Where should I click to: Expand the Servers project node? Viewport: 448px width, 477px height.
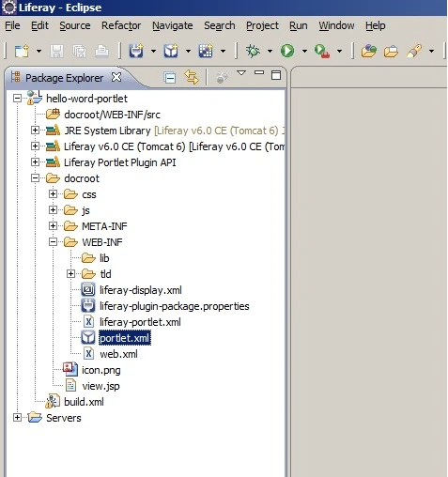point(17,418)
